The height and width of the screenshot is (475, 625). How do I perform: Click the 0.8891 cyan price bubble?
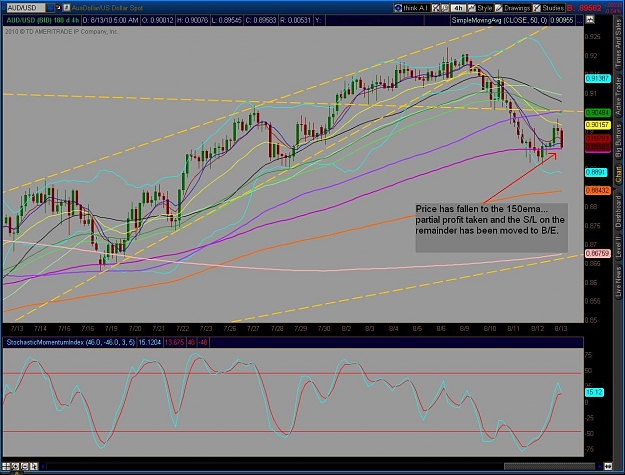(596, 173)
